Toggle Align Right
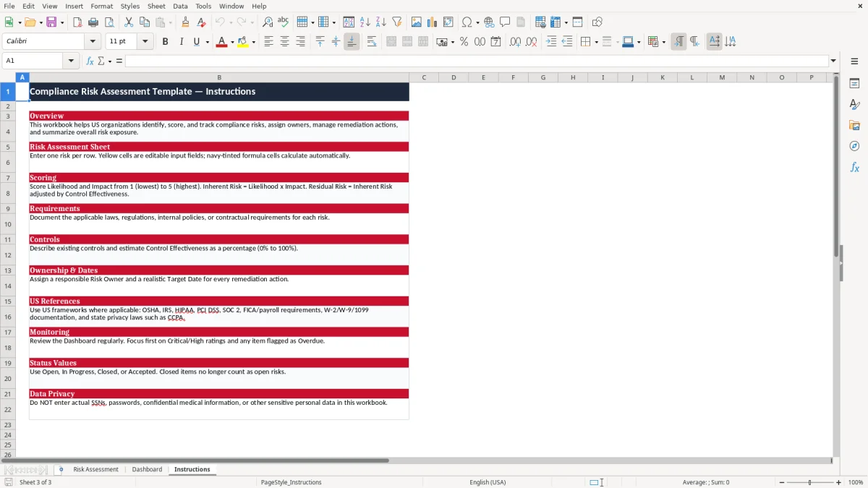 [x=300, y=42]
